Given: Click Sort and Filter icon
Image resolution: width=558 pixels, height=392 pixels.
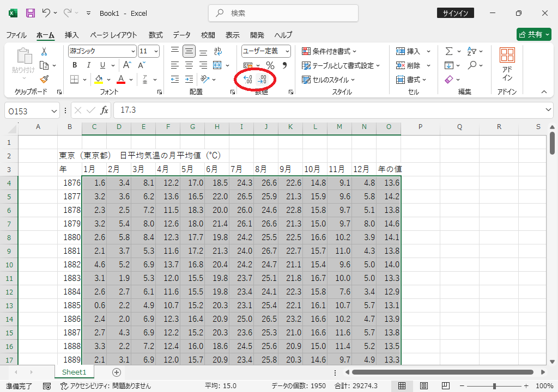Looking at the screenshot, I should point(472,51).
